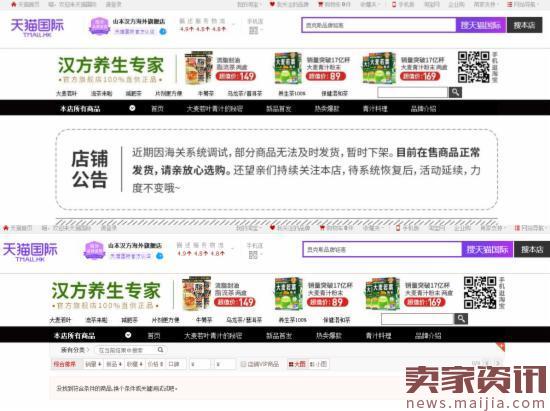The image size is (550, 411).
Task: Click the 天猫首页 home icon in upper page
Action: 14,4
